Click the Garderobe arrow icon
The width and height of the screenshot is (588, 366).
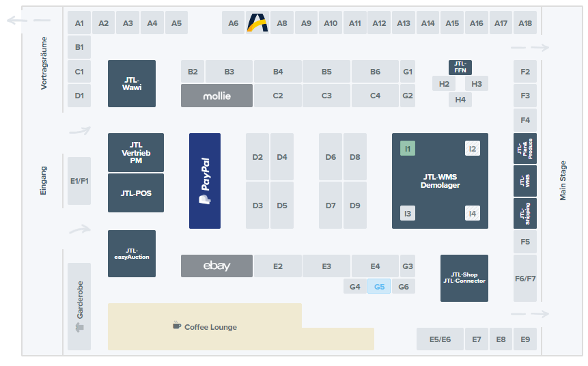point(79,327)
